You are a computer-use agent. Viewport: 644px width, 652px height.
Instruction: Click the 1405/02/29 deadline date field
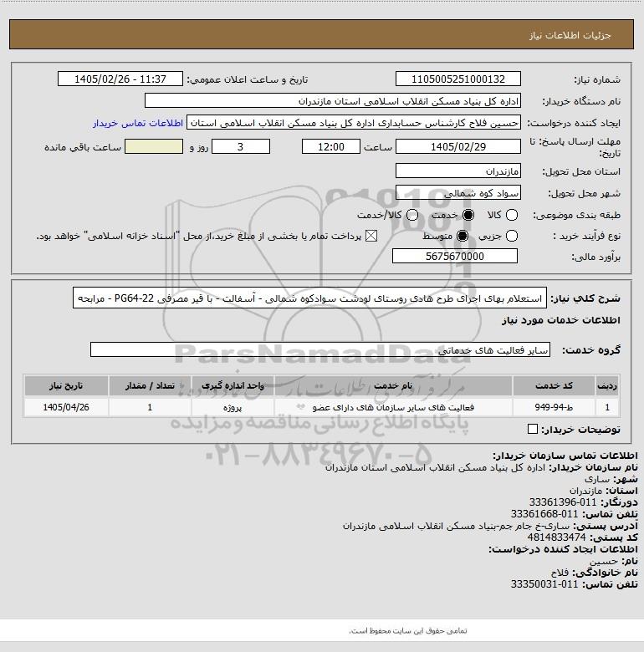pos(458,146)
